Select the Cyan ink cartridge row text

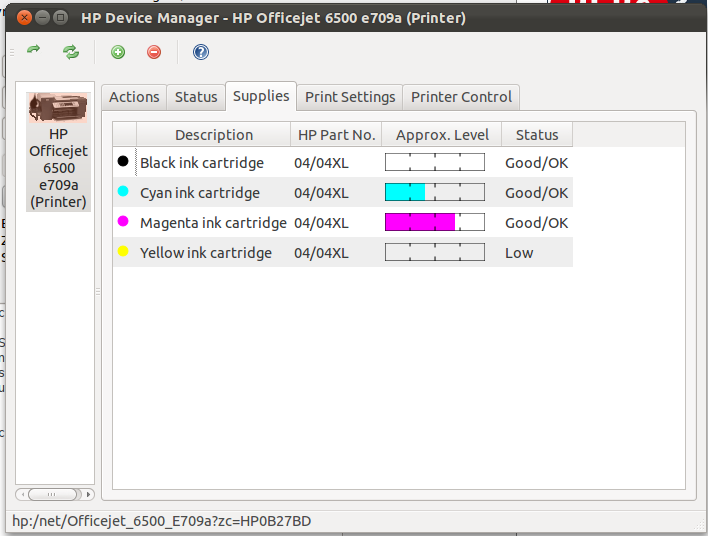[x=200, y=193]
